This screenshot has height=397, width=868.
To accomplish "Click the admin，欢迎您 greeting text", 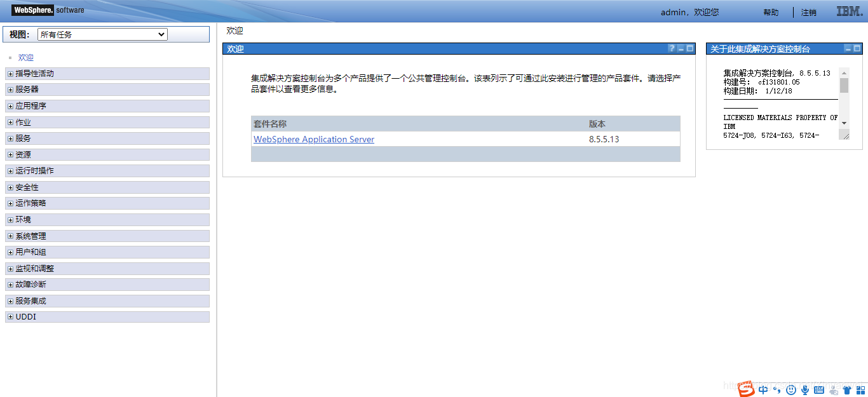I will coord(689,12).
